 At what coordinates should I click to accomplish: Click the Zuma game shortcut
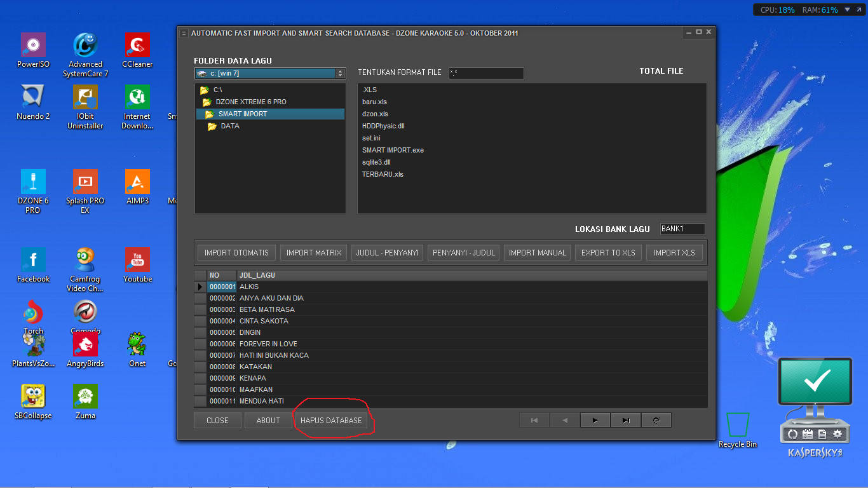point(85,402)
